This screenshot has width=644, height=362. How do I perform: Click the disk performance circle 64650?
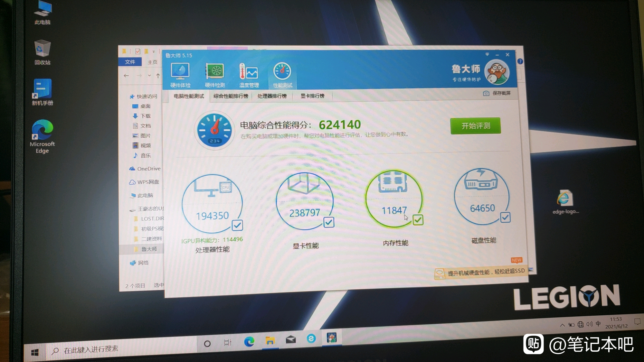pos(482,196)
